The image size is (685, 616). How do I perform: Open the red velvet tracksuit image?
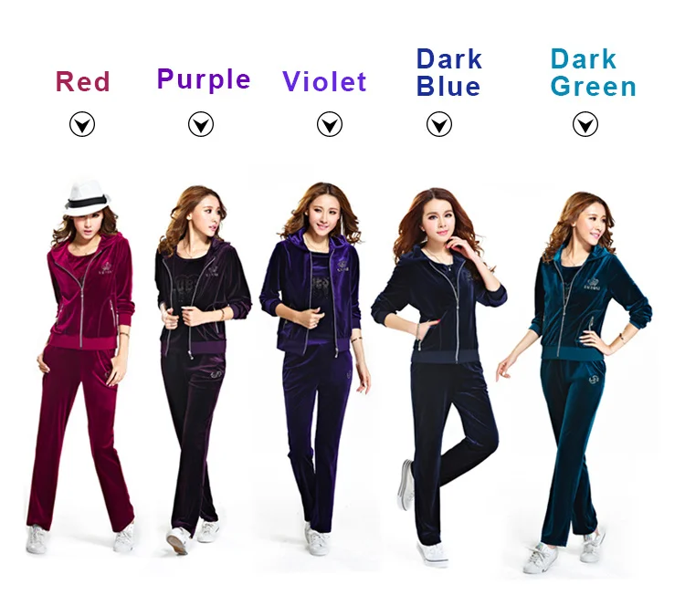click(81, 366)
